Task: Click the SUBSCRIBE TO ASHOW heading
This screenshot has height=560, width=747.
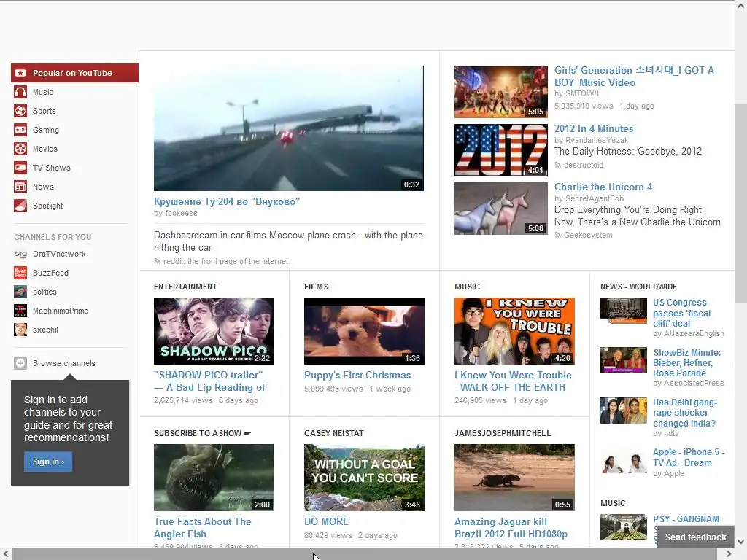Action: (203, 433)
